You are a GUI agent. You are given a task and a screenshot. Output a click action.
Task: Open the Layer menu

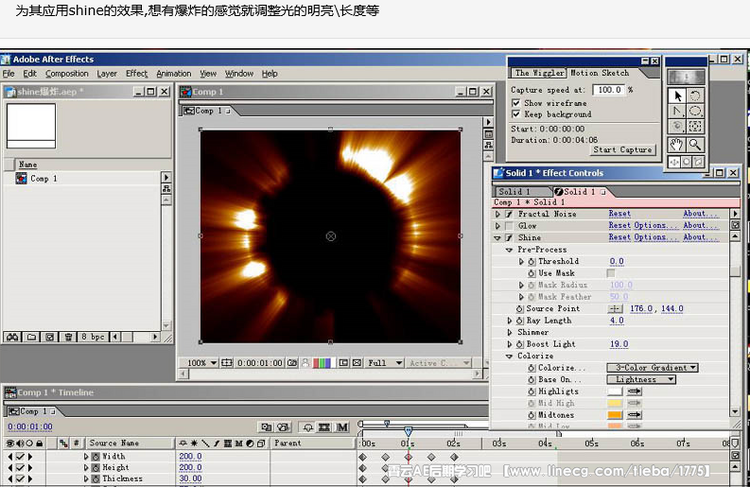[x=107, y=74]
